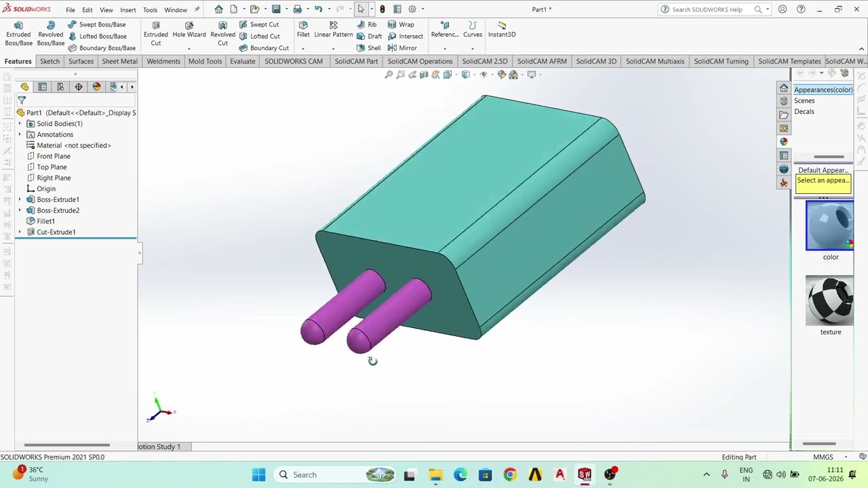Click Rebuild traffic light icon
The width and height of the screenshot is (868, 488).
coord(382,9)
